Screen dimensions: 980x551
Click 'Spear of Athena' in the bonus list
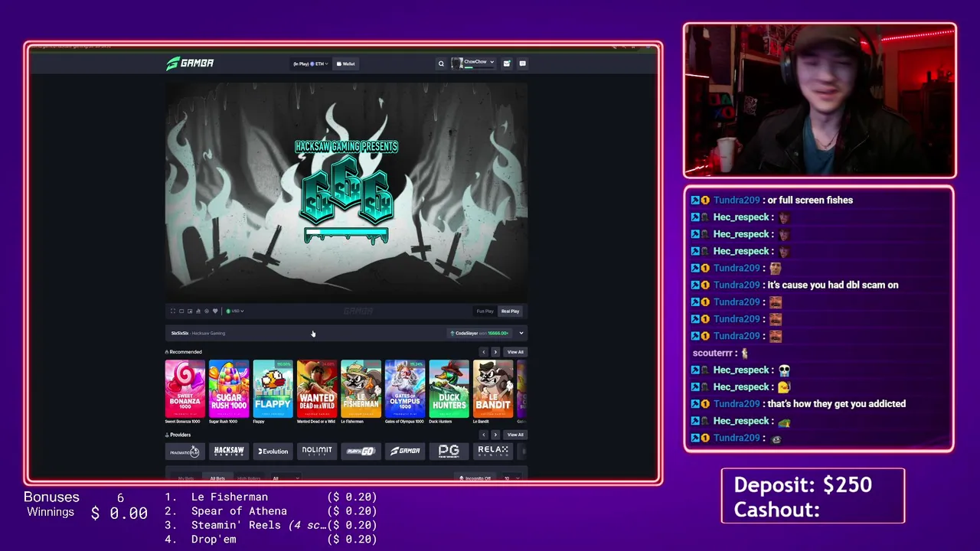click(239, 511)
